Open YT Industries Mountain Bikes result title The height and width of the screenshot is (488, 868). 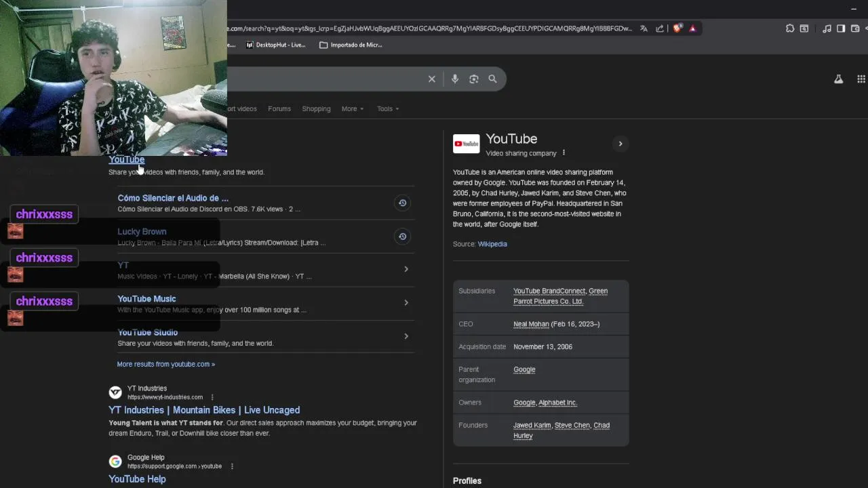point(204,410)
